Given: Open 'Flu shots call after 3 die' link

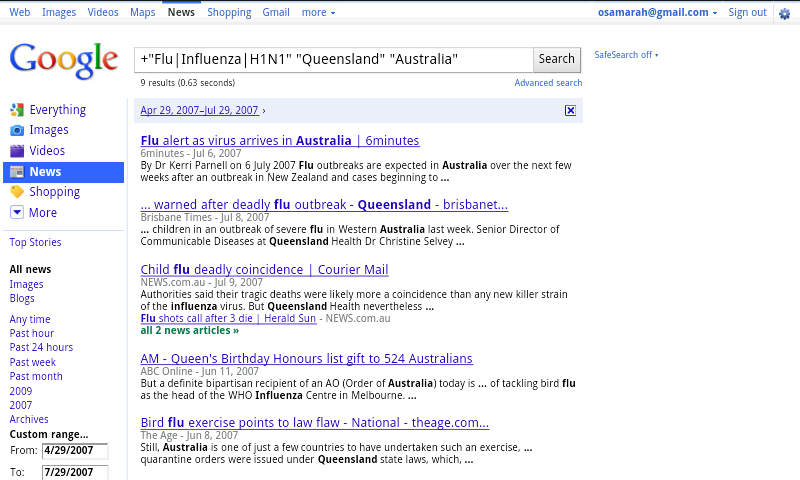Looking at the screenshot, I should coord(228,318).
